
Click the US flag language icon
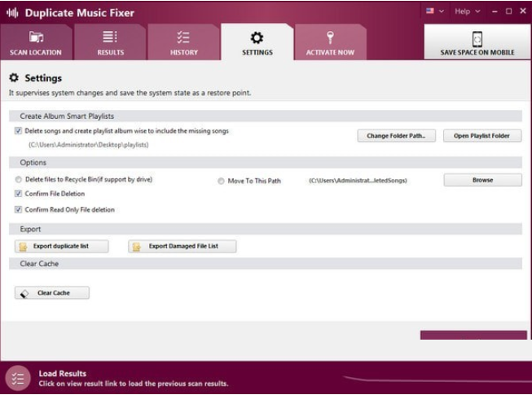click(x=430, y=11)
